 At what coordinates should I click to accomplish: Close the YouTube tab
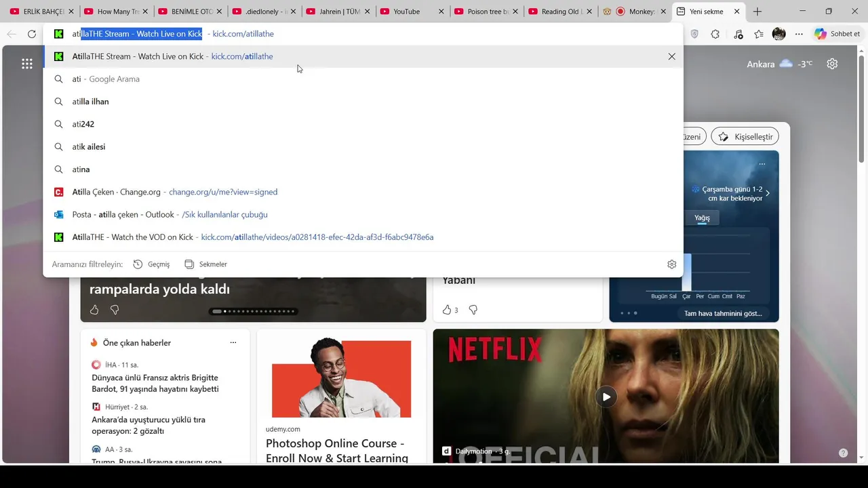pyautogui.click(x=441, y=12)
